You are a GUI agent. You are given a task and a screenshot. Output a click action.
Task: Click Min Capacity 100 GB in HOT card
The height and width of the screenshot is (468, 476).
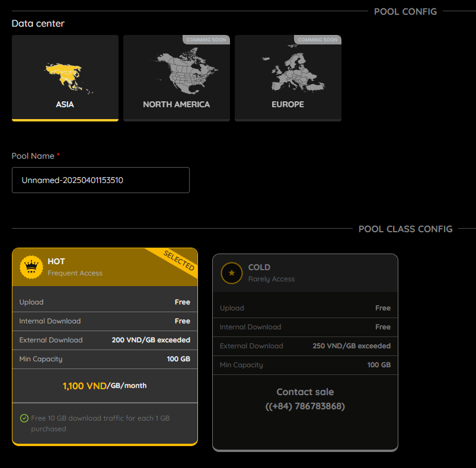point(105,359)
